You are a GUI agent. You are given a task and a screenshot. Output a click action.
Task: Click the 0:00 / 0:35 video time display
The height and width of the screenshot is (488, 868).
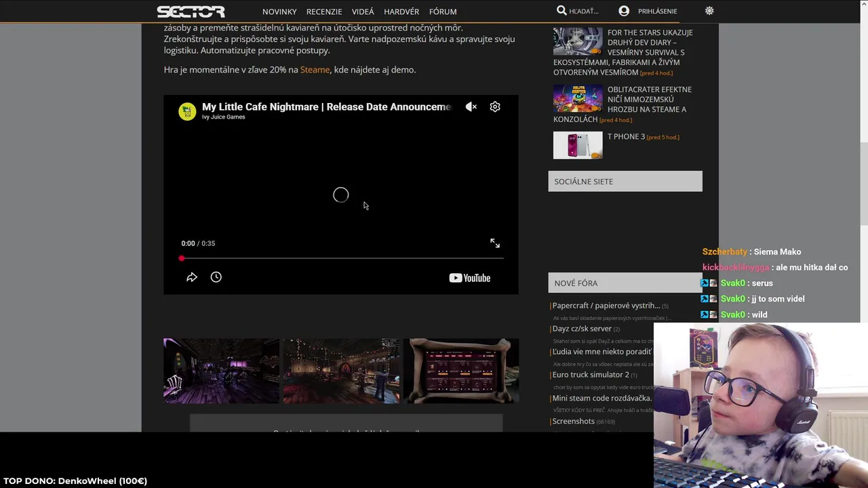tap(198, 243)
